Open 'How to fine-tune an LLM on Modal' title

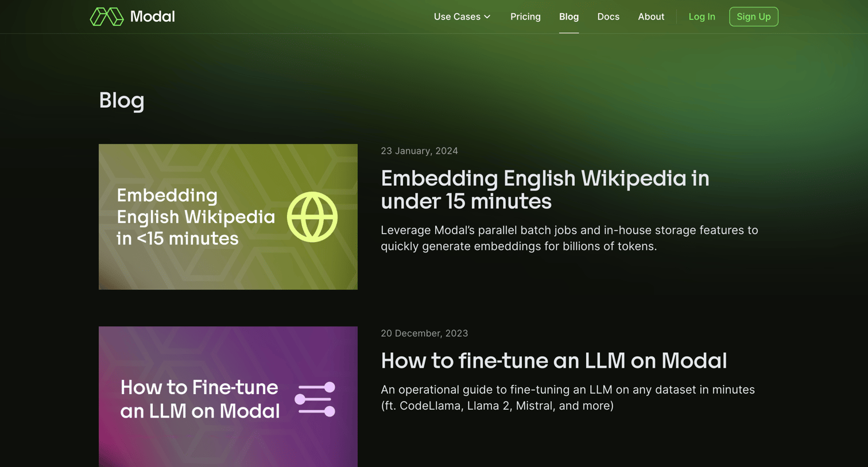click(554, 361)
